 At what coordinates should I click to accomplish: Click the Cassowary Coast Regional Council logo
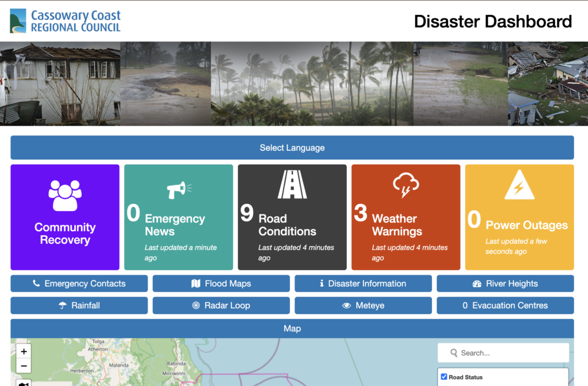click(x=65, y=21)
